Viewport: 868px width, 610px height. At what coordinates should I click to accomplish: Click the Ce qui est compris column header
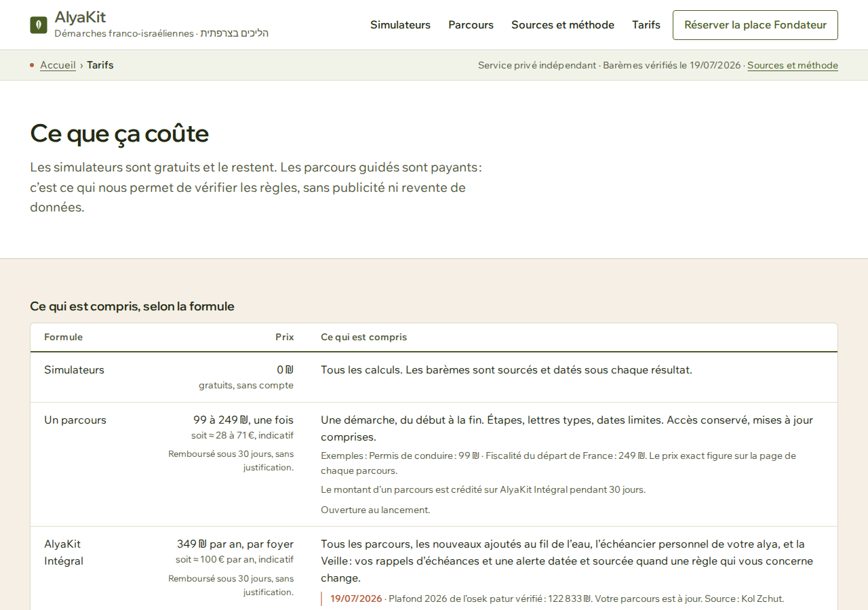tap(363, 337)
